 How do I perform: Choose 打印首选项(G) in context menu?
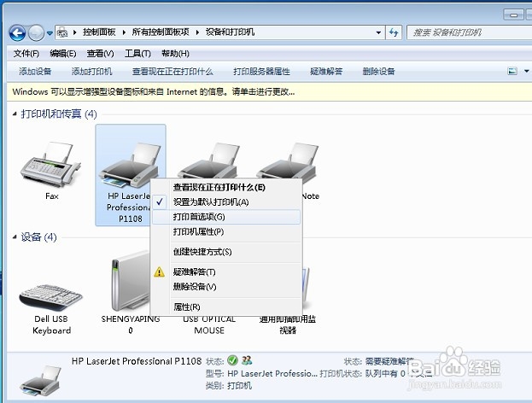tap(226, 217)
